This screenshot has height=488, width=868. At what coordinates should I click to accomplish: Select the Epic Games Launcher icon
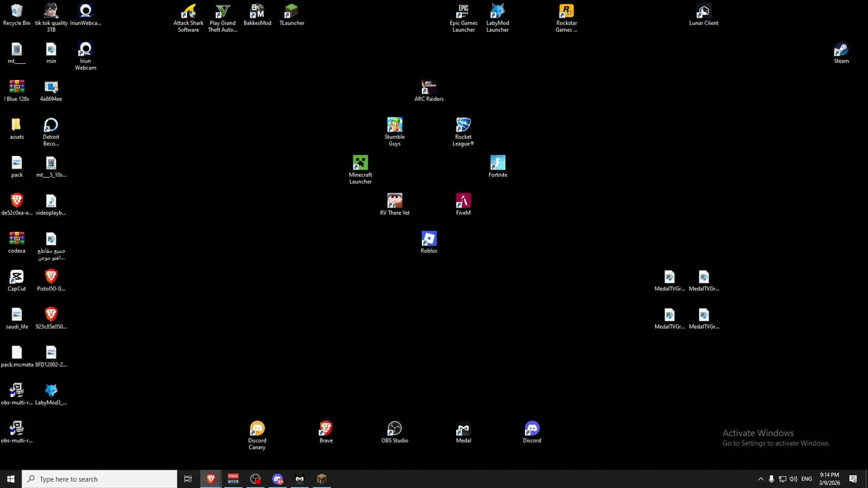463,18
